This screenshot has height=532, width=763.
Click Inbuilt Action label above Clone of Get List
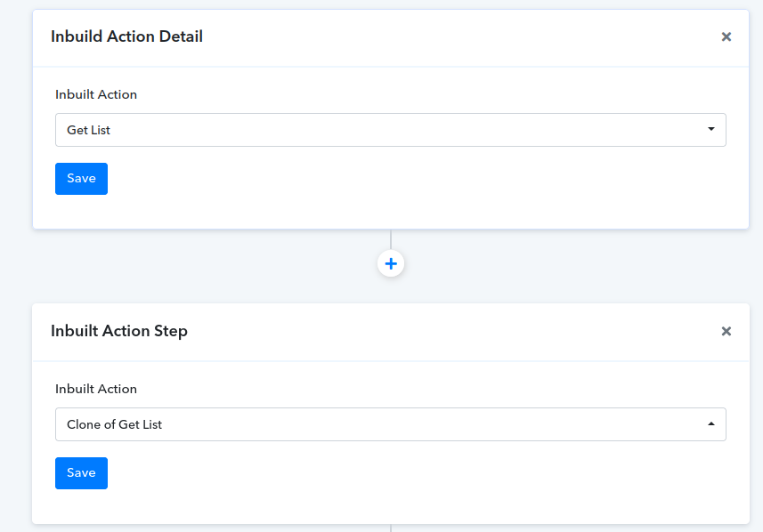[x=96, y=389]
